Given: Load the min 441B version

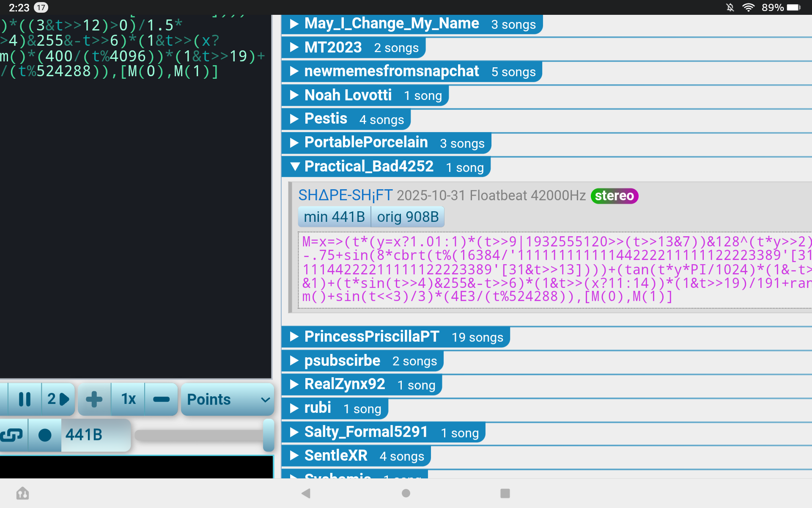Looking at the screenshot, I should point(334,217).
